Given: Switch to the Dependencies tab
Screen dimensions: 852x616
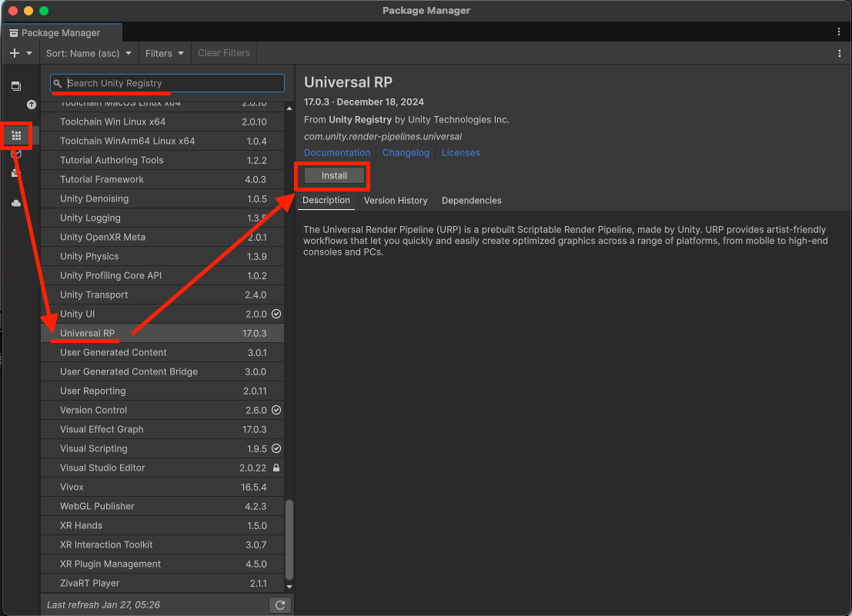Looking at the screenshot, I should 471,201.
